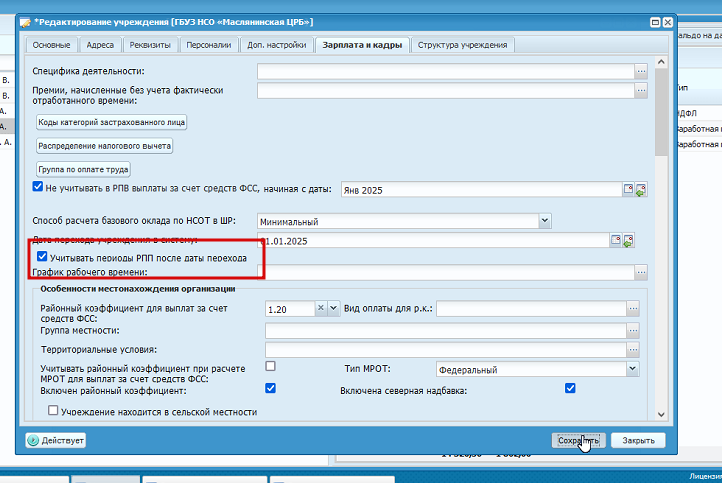Open the Основные tab
The width and height of the screenshot is (722, 483).
point(52,45)
